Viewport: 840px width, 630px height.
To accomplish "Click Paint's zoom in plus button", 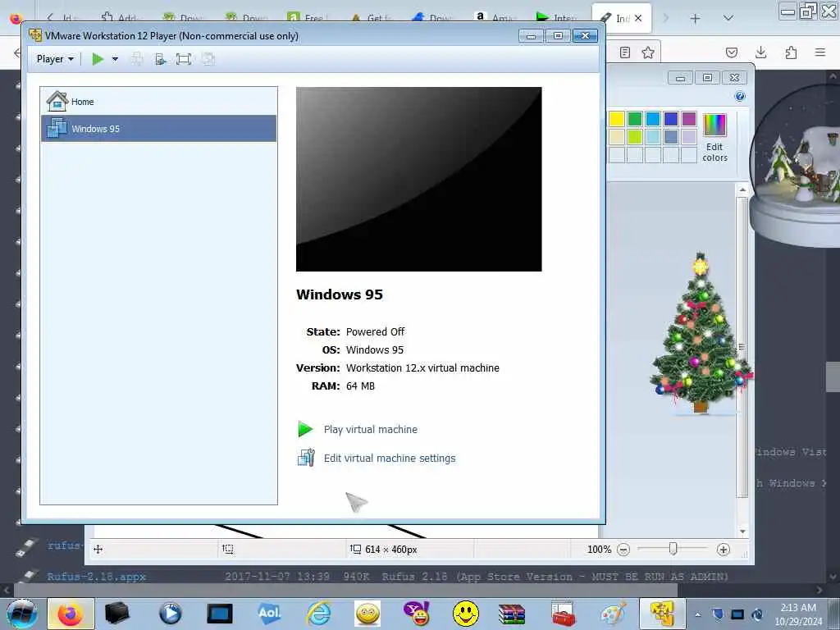I will click(724, 550).
